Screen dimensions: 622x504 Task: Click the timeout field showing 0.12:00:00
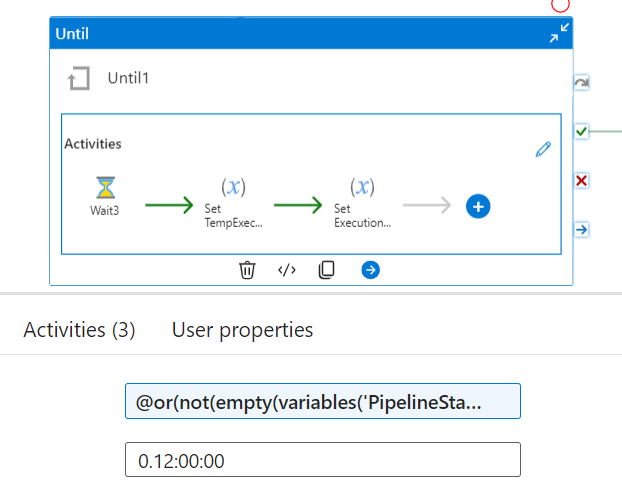tap(322, 459)
